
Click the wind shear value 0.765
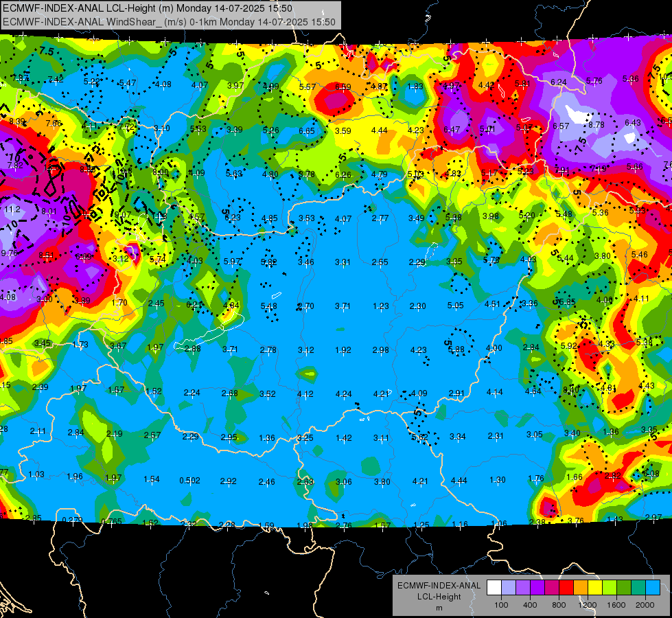111,521
